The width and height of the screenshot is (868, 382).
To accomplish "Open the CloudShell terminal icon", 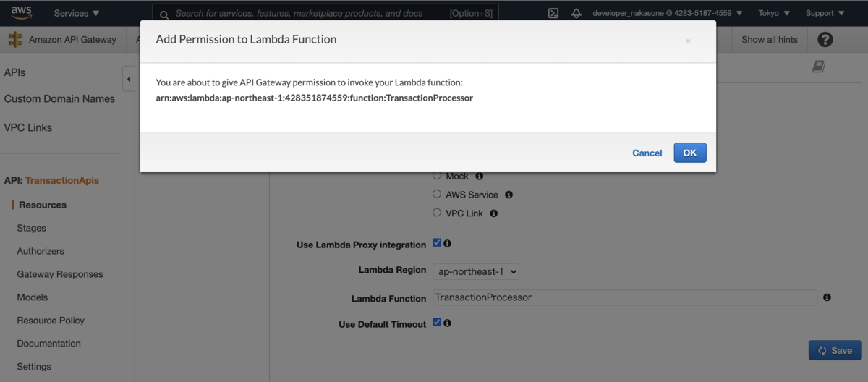I will (x=553, y=13).
